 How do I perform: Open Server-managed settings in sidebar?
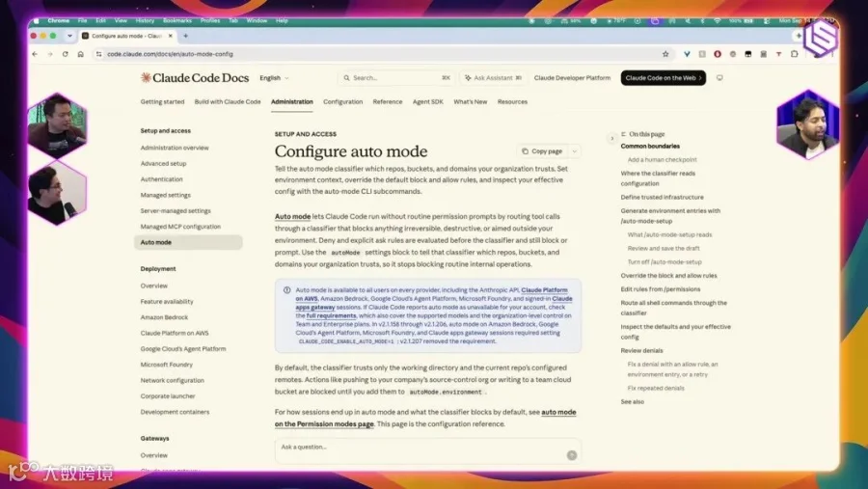coord(176,211)
